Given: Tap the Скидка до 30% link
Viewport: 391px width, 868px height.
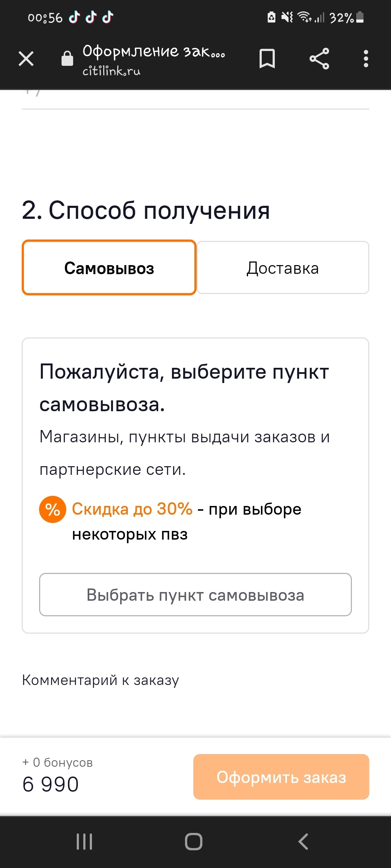Looking at the screenshot, I should tap(132, 509).
